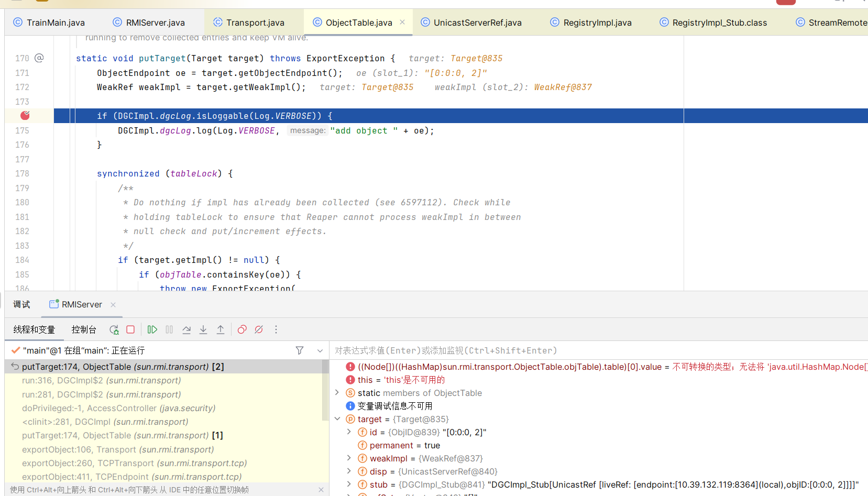Click the frames list vertical scrollbar
Image resolution: width=868 pixels, height=496 pixels.
point(325,390)
